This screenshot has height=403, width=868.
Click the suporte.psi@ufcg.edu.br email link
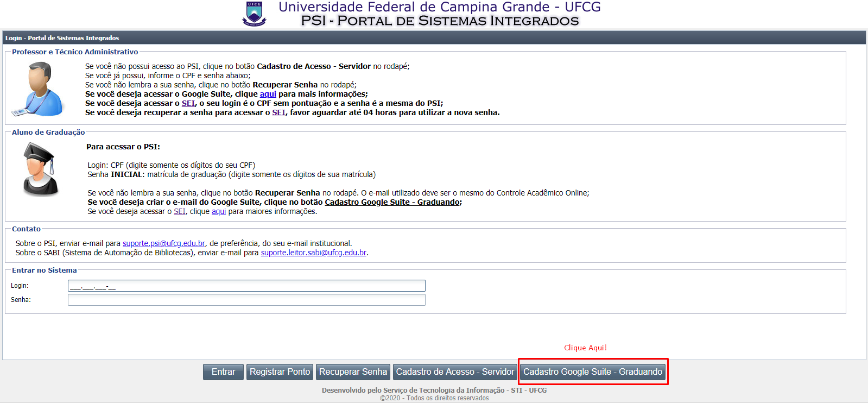pos(164,243)
